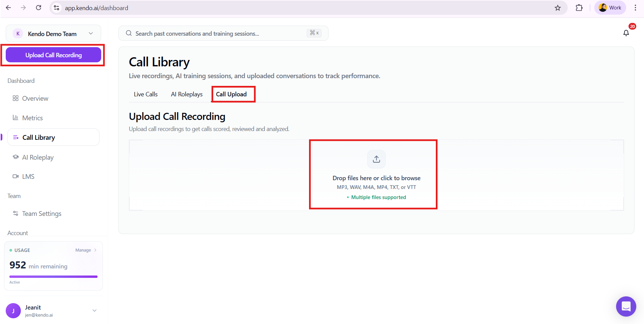The width and height of the screenshot is (644, 324).
Task: Open the Chrome three-dot menu
Action: [x=635, y=8]
